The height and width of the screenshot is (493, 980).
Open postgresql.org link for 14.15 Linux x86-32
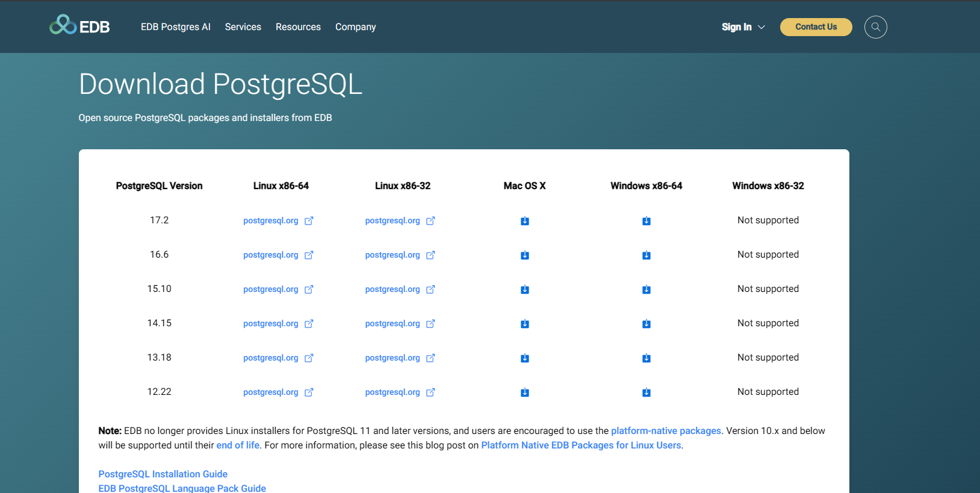(400, 324)
